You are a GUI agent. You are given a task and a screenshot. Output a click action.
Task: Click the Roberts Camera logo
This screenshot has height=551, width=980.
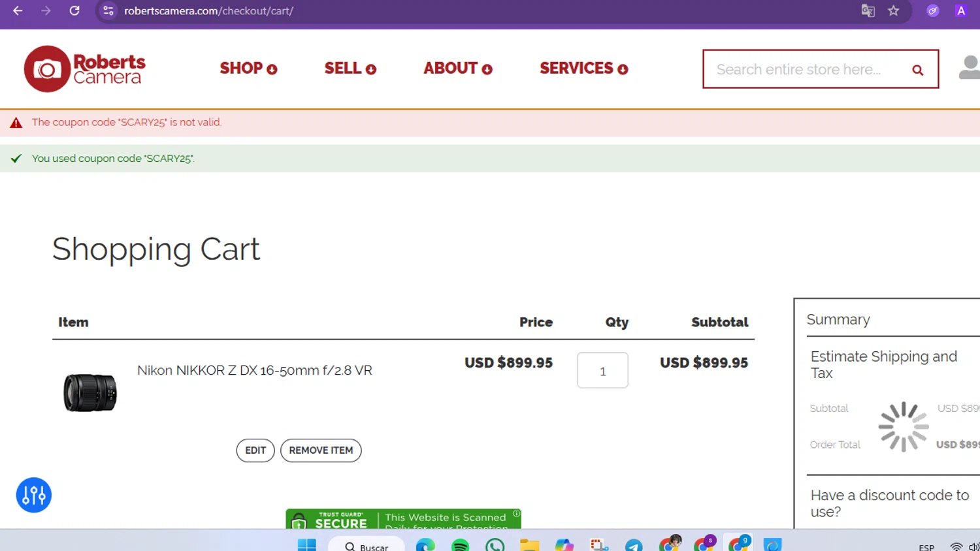click(x=85, y=69)
